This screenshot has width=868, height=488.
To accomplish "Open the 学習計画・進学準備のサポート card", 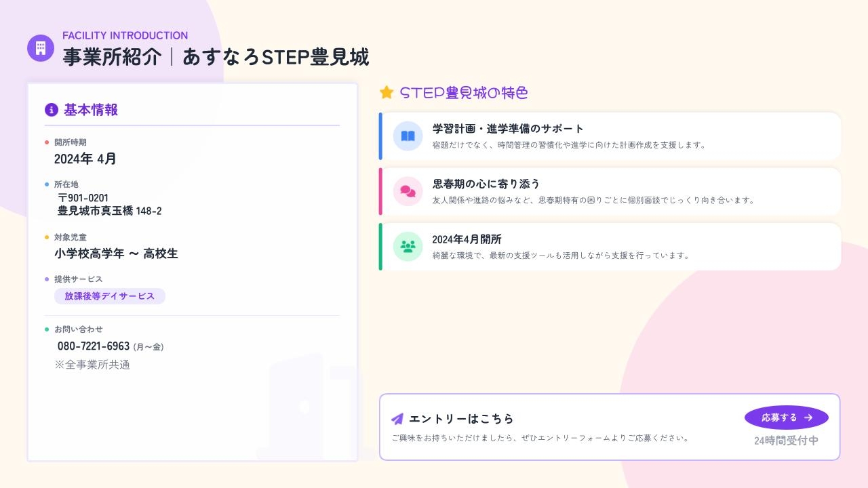I will pyautogui.click(x=610, y=136).
